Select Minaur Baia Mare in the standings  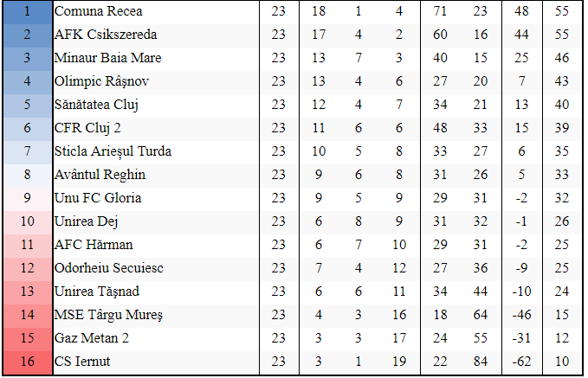point(107,58)
